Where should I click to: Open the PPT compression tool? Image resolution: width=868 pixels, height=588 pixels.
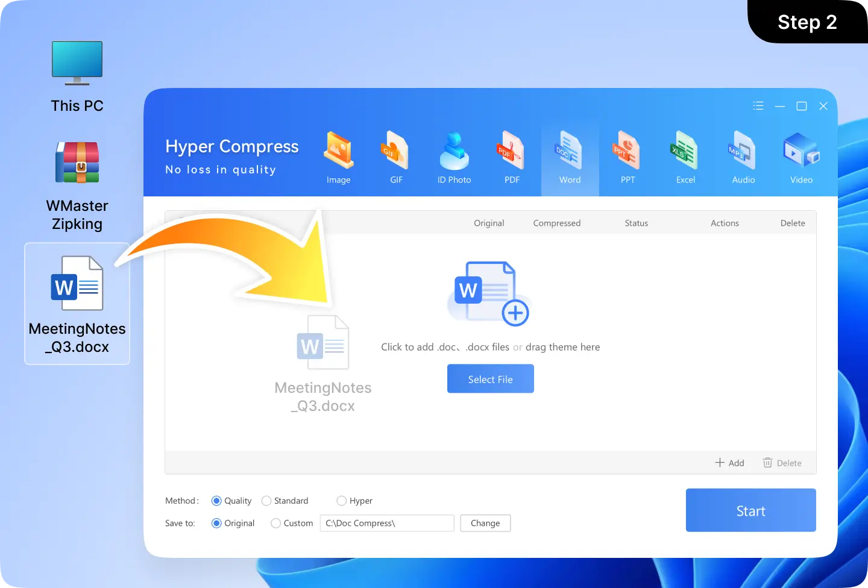[x=627, y=158]
